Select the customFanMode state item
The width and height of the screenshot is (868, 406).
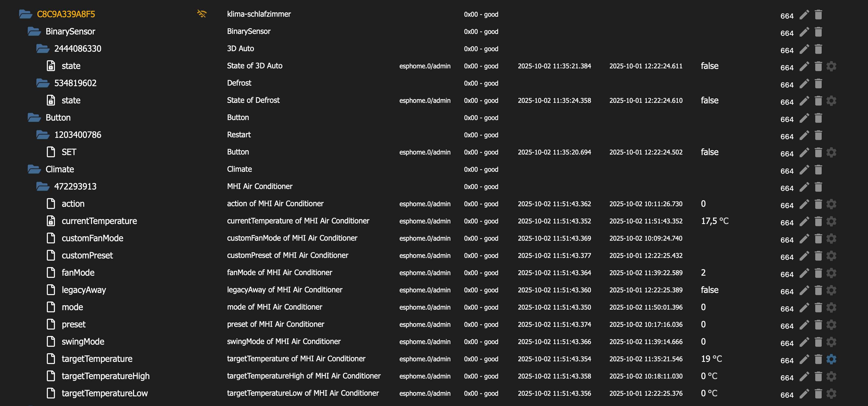coord(92,238)
